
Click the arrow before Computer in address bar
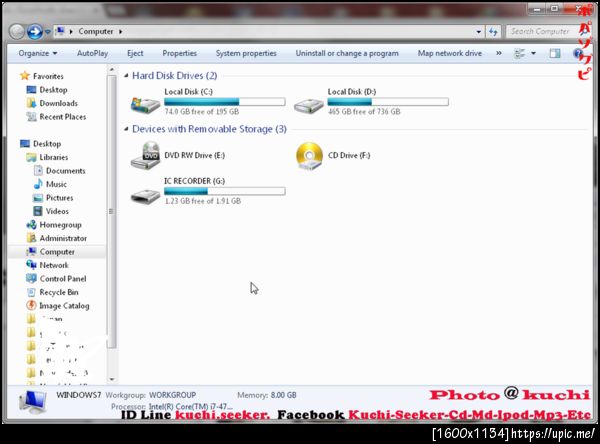(x=71, y=31)
